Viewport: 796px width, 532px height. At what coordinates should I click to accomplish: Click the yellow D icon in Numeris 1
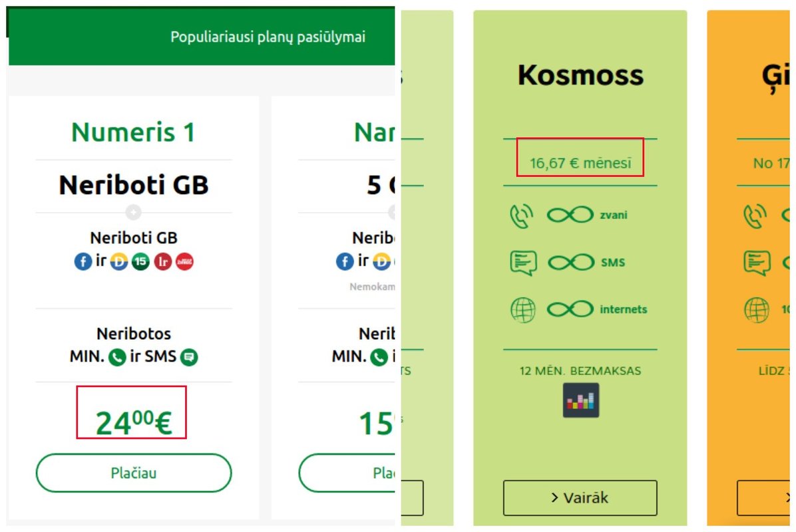point(118,262)
